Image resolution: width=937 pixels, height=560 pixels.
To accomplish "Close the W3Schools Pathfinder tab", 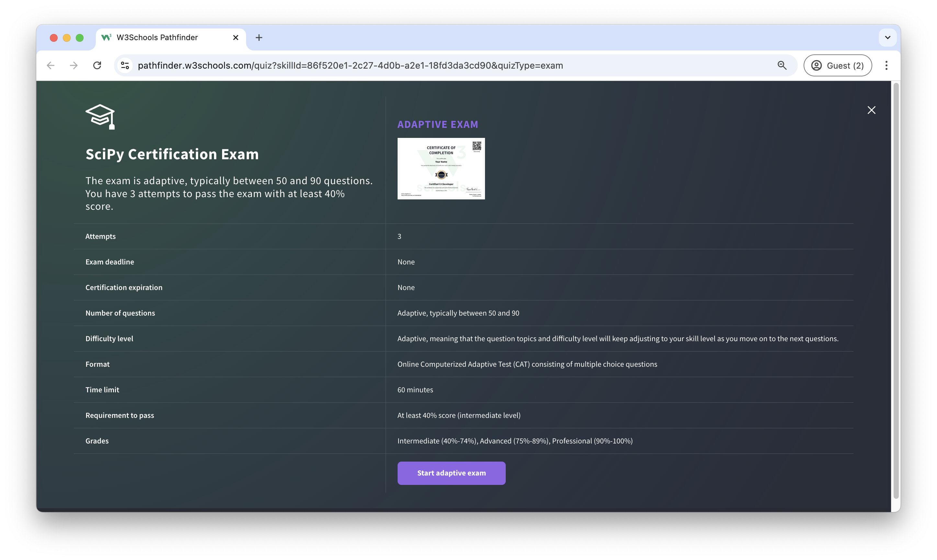I will (x=235, y=38).
